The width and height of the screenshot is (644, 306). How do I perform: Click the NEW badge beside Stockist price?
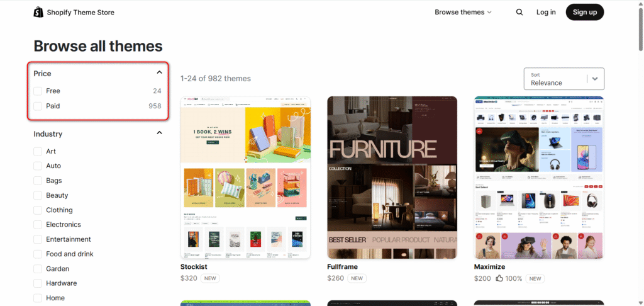pyautogui.click(x=210, y=278)
